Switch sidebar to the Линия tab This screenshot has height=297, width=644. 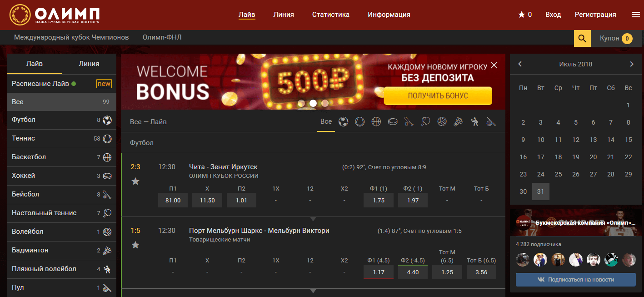click(x=89, y=64)
